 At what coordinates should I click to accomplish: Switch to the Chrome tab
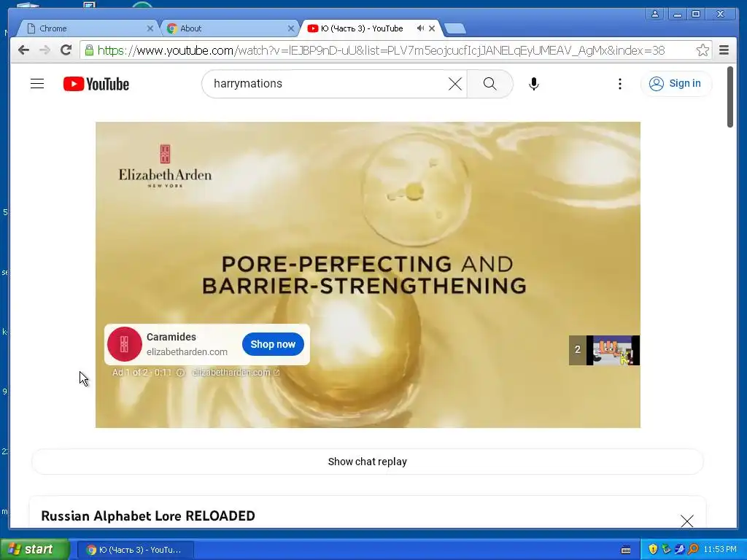click(88, 28)
